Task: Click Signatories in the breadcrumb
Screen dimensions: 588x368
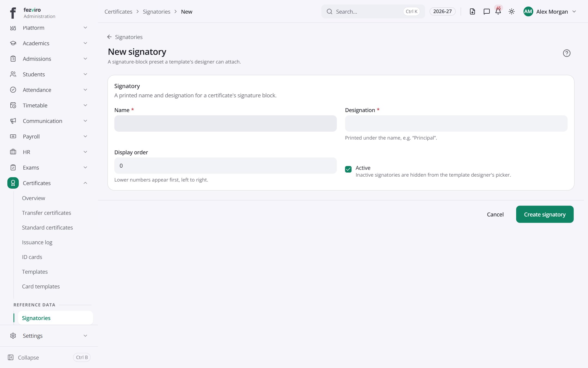Action: [157, 12]
